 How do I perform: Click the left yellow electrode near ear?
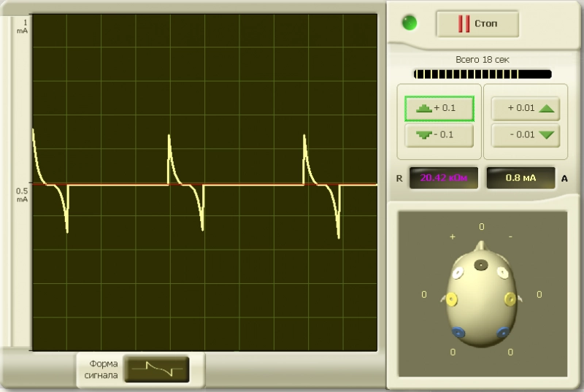point(451,299)
